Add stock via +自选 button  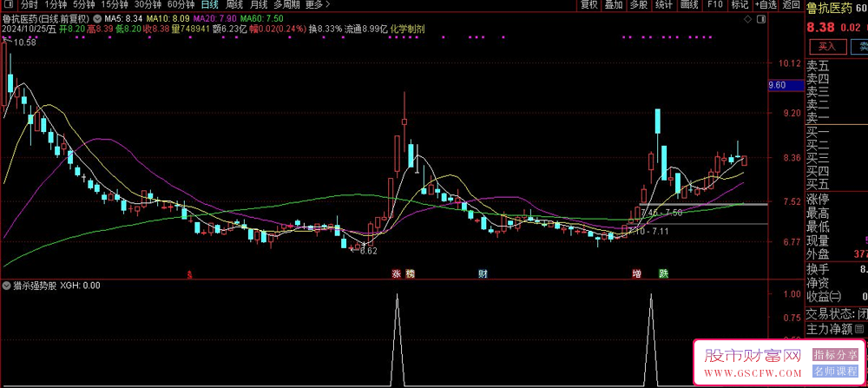(765, 5)
